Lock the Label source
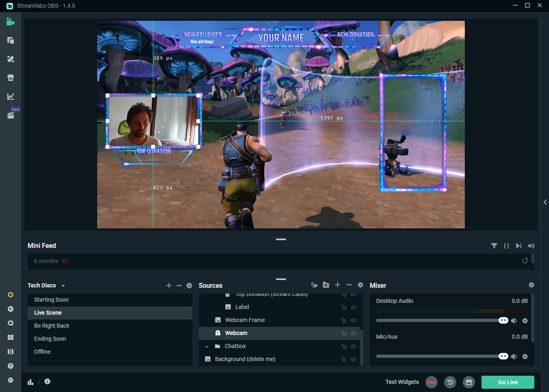The width and height of the screenshot is (549, 392). point(344,307)
